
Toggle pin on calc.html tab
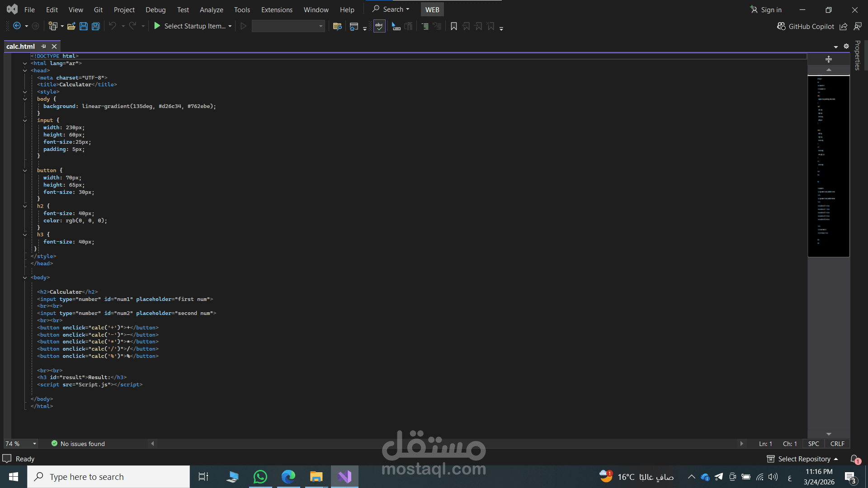44,47
